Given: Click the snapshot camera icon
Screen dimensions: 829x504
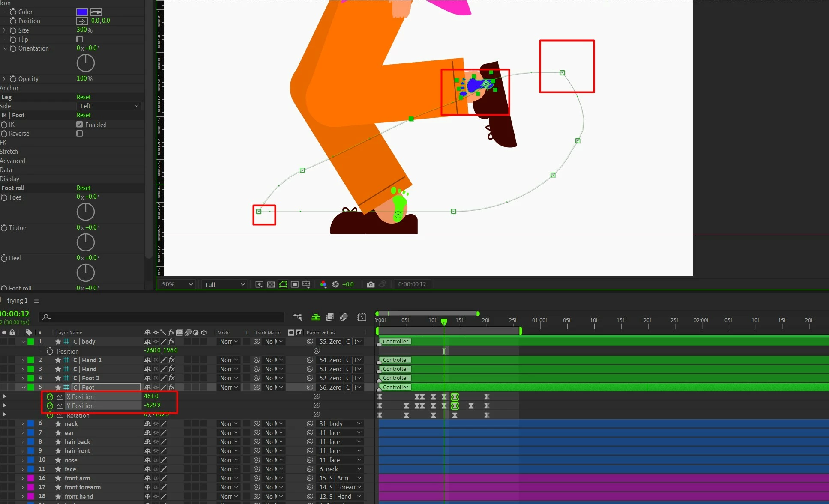Looking at the screenshot, I should [371, 284].
